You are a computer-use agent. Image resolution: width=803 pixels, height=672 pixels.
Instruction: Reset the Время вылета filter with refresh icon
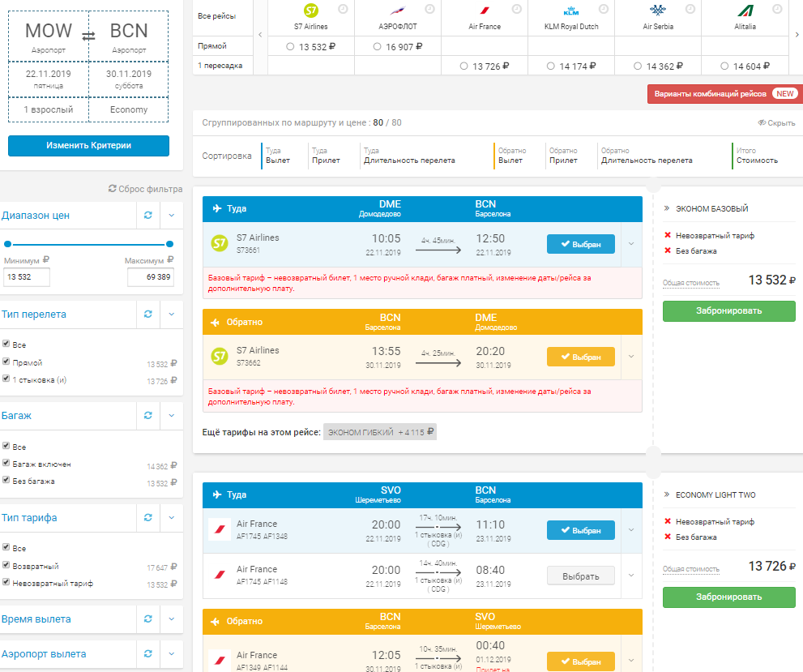148,618
